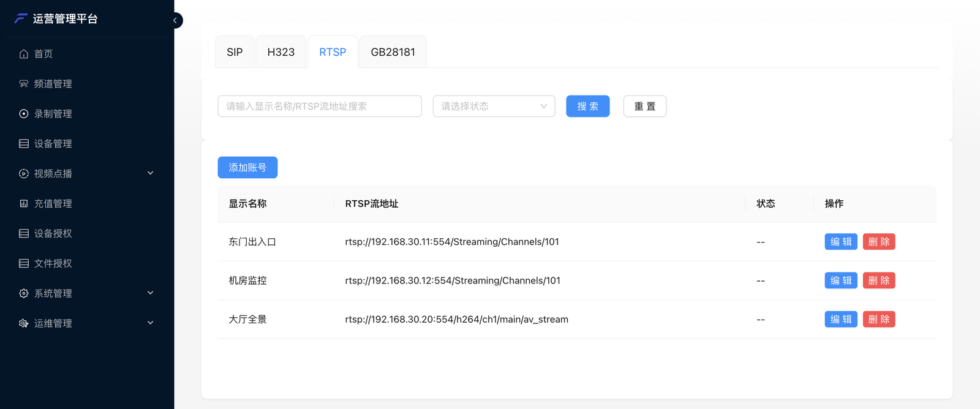This screenshot has width=980, height=409.
Task: Edit the 东门出入口 row
Action: point(841,242)
